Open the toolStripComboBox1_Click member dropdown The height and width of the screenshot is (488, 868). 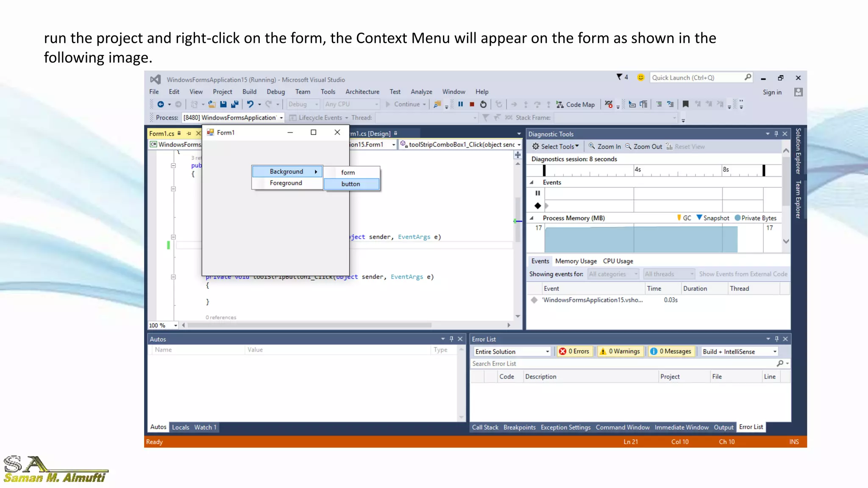click(x=519, y=144)
